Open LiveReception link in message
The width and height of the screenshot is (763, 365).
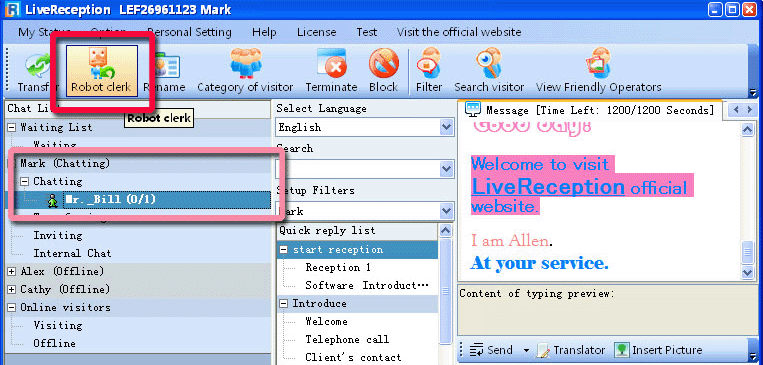pos(548,186)
